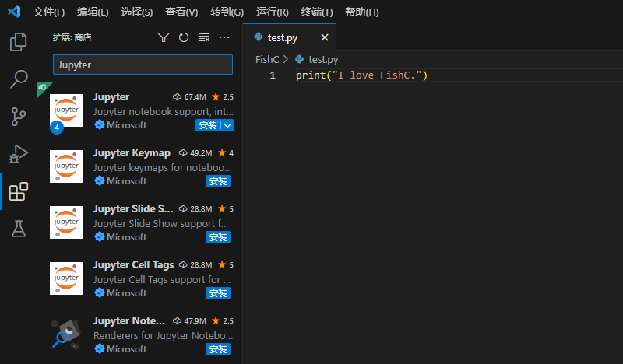Image resolution: width=623 pixels, height=364 pixels.
Task: Open the Search view in activity bar
Action: [18, 79]
